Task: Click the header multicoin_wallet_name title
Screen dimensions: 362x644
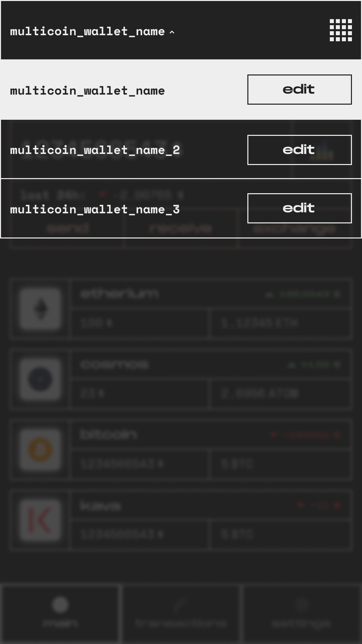Action: 87,32
